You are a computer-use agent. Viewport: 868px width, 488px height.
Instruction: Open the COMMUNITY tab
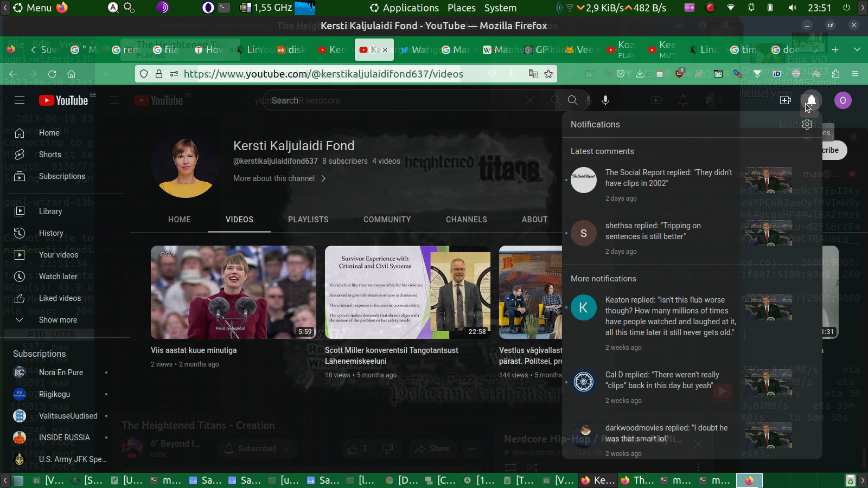(x=387, y=220)
